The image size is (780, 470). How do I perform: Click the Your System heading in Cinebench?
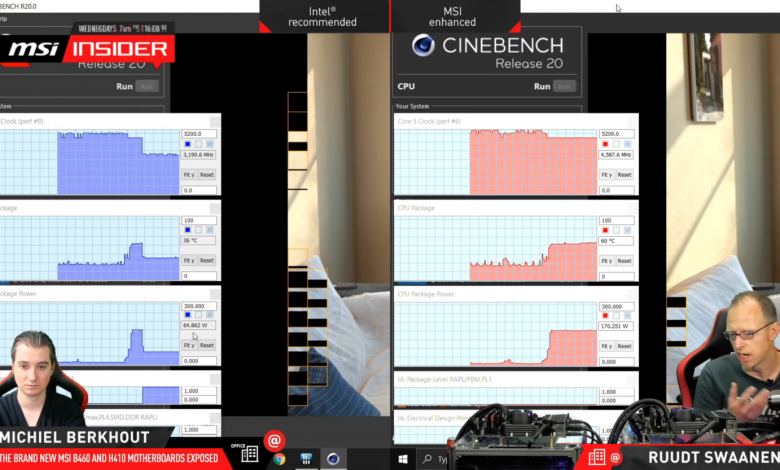[x=412, y=106]
